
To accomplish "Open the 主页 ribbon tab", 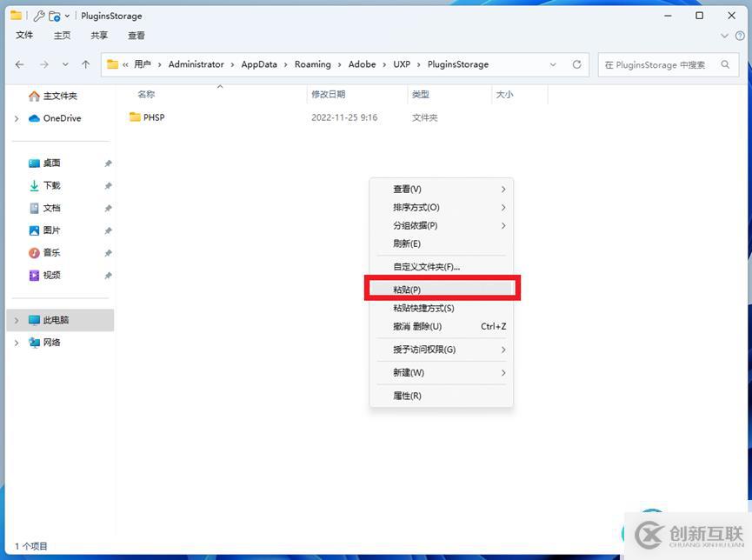I will (x=62, y=35).
